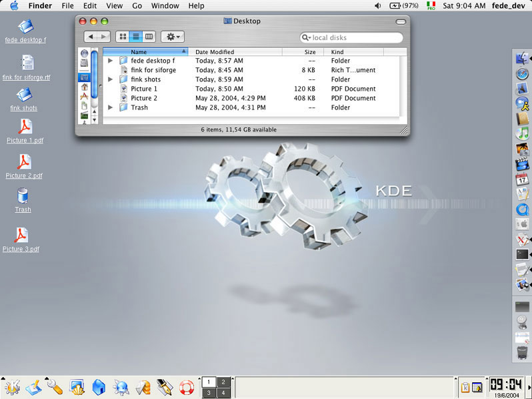The height and width of the screenshot is (399, 532).
Task: Open Finder from the Dock
Action: coord(522,59)
